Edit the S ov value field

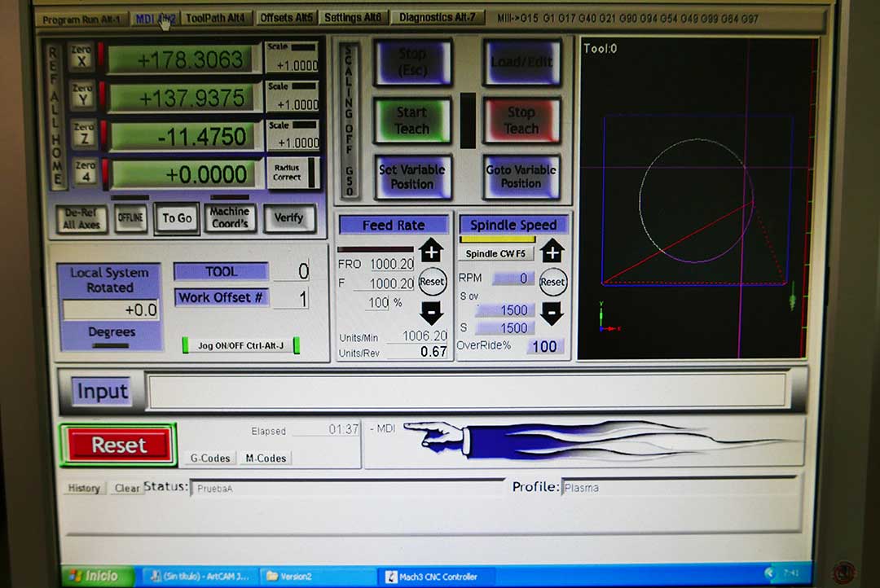click(504, 310)
